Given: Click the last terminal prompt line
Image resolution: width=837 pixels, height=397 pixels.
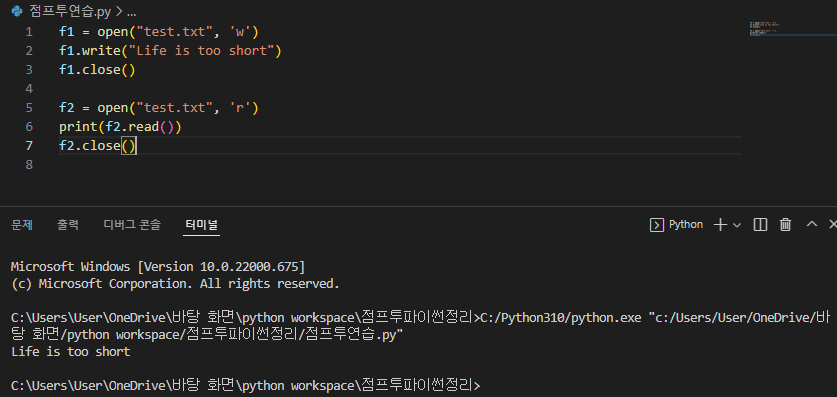Looking at the screenshot, I should pyautogui.click(x=246, y=385).
